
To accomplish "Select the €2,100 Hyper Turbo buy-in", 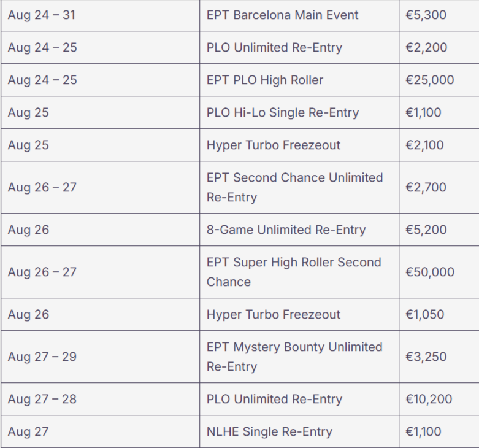I will pyautogui.click(x=426, y=145).
